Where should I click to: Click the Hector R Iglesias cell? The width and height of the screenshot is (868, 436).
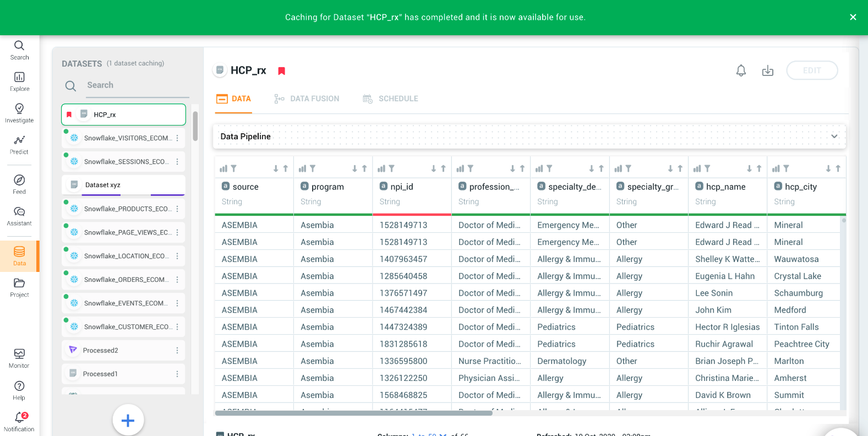727,327
